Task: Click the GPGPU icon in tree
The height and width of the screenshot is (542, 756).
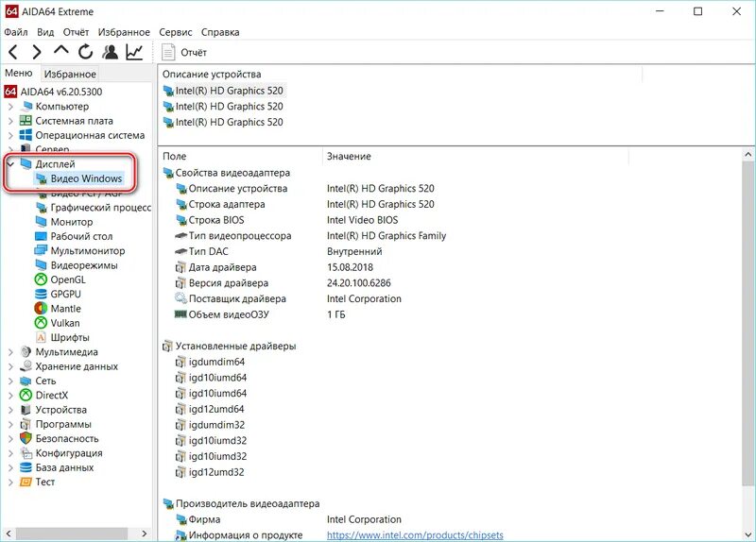Action: (x=41, y=294)
